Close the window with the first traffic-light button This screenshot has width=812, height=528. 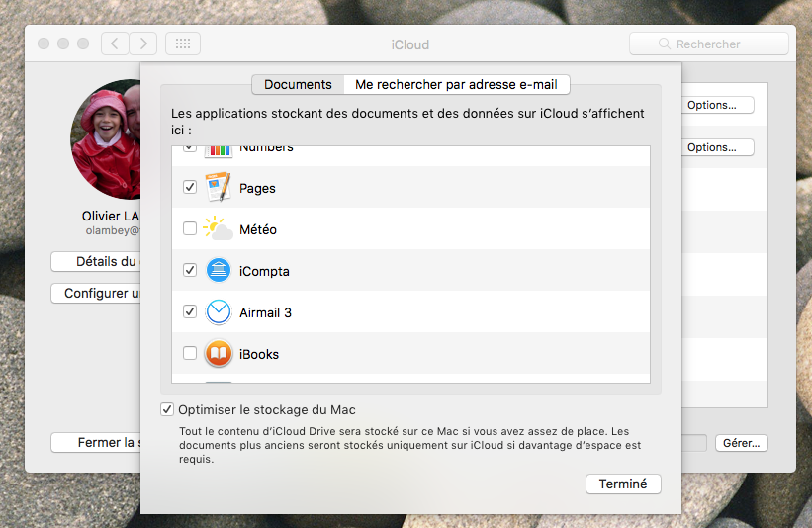click(44, 44)
